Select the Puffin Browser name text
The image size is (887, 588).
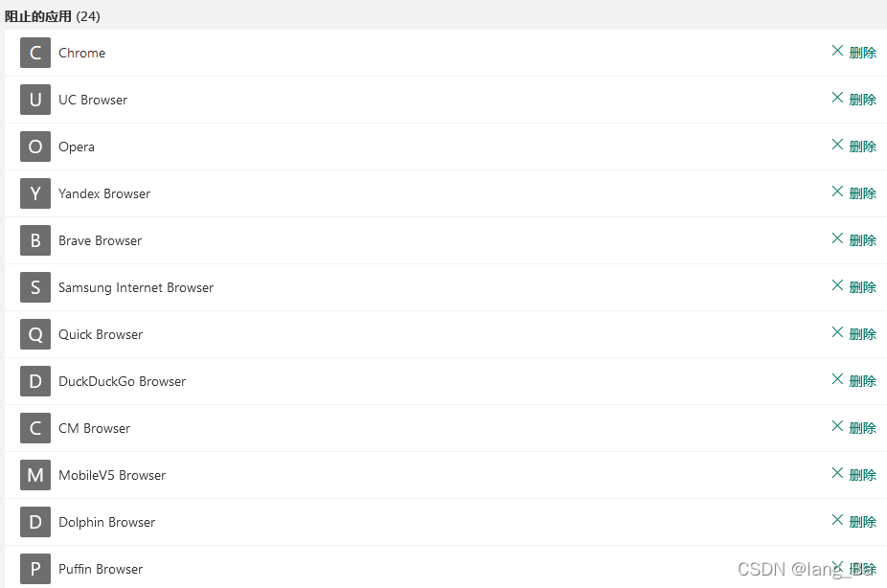tap(101, 570)
